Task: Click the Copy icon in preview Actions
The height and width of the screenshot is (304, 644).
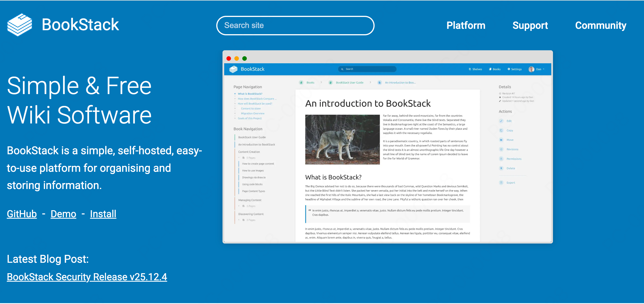Action: click(501, 131)
